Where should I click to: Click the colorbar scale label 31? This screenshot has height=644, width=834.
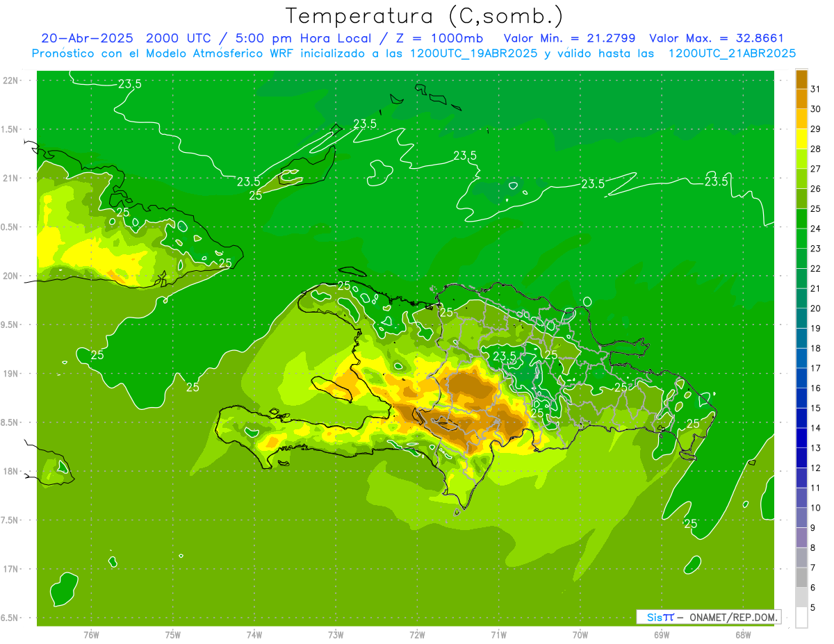tap(815, 89)
